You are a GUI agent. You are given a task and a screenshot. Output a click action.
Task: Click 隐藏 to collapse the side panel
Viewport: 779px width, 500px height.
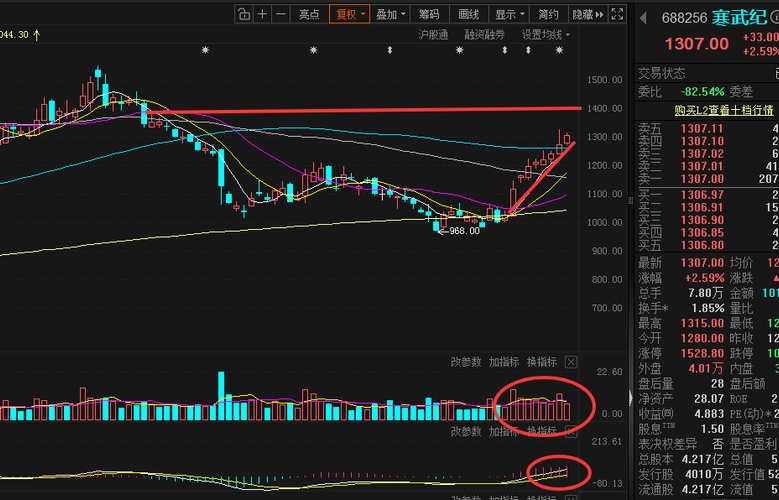click(x=588, y=14)
